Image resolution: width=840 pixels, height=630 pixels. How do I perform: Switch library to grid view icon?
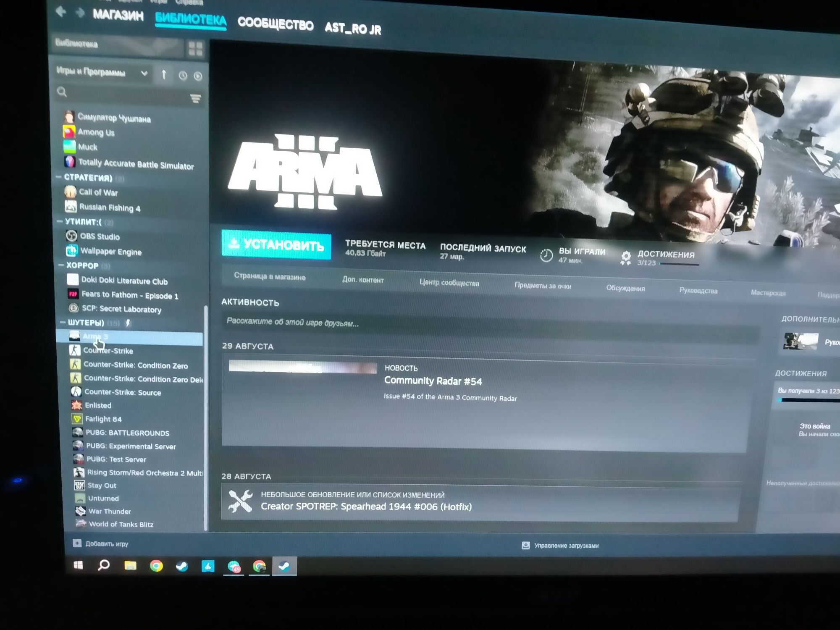coord(196,49)
